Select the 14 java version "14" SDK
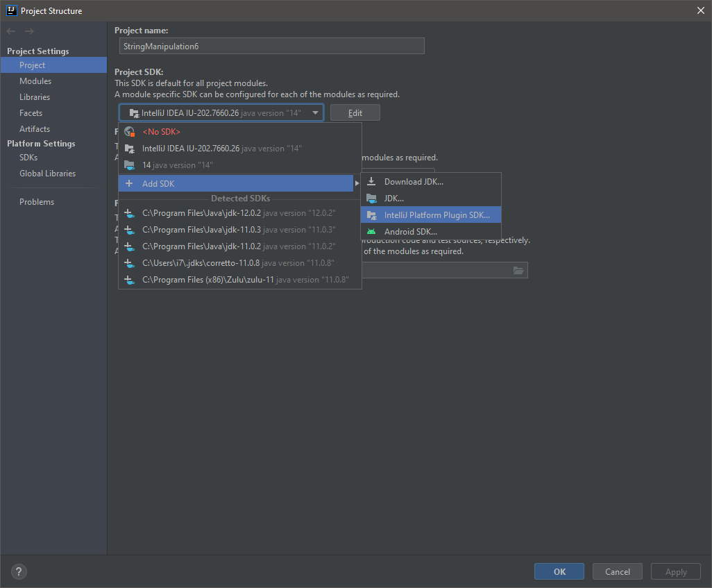This screenshot has height=588, width=712. tap(239, 165)
